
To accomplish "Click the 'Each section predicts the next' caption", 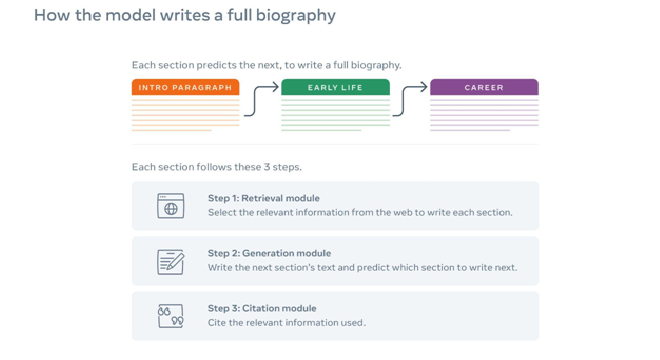I will point(266,65).
